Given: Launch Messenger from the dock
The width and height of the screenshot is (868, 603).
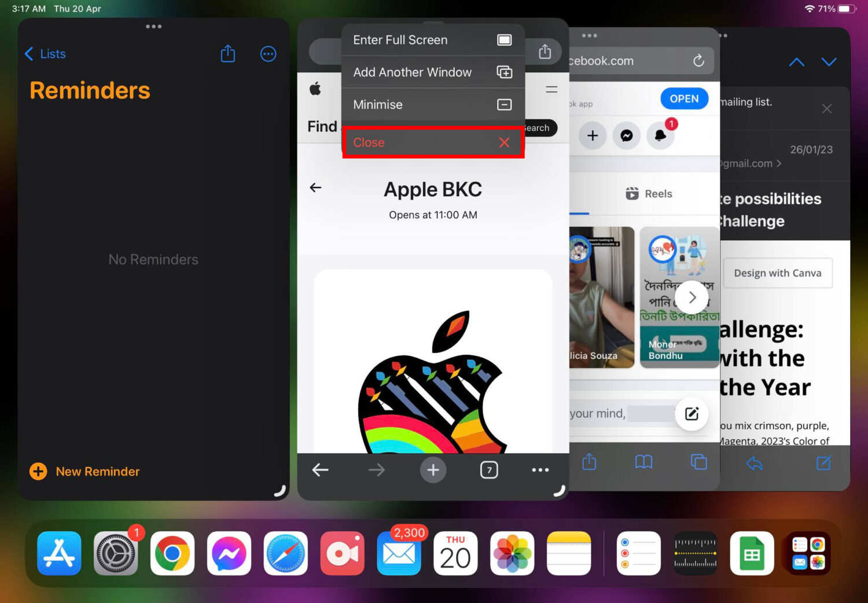Looking at the screenshot, I should [229, 553].
